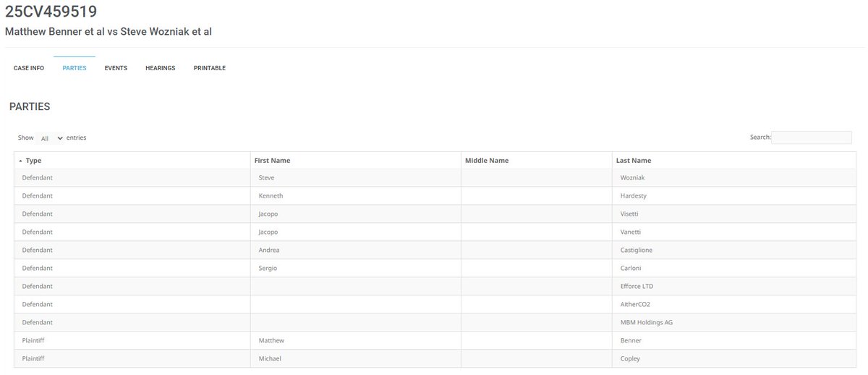Select the first name Andrea cell
Viewport: 868px width, 375px height.
pos(356,250)
